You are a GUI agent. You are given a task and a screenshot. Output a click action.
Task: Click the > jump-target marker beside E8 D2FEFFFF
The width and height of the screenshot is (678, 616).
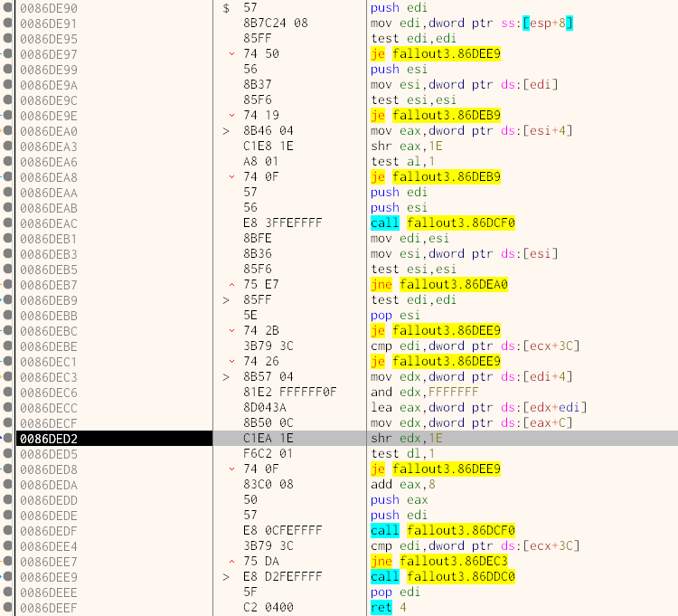[226, 576]
